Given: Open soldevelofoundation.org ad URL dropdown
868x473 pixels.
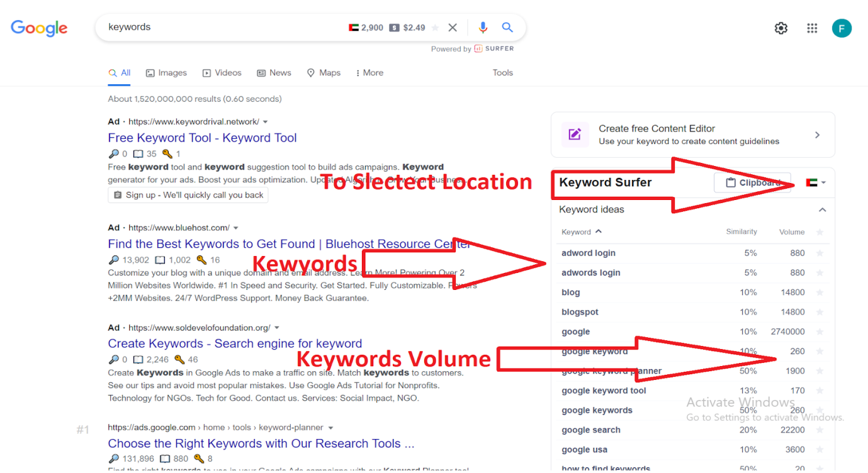Looking at the screenshot, I should click(277, 328).
